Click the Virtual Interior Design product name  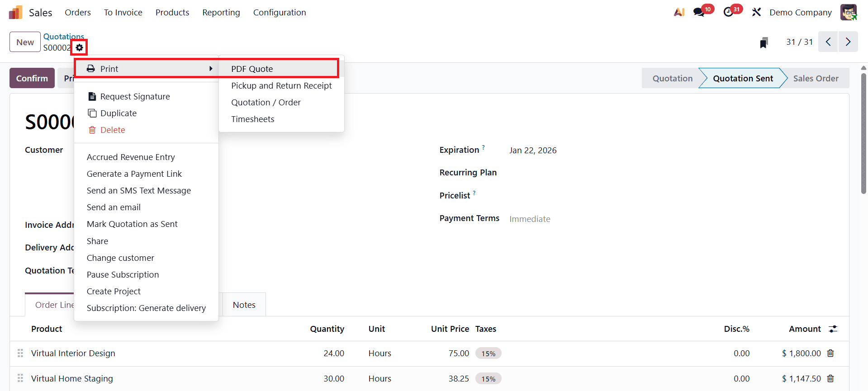(x=73, y=353)
